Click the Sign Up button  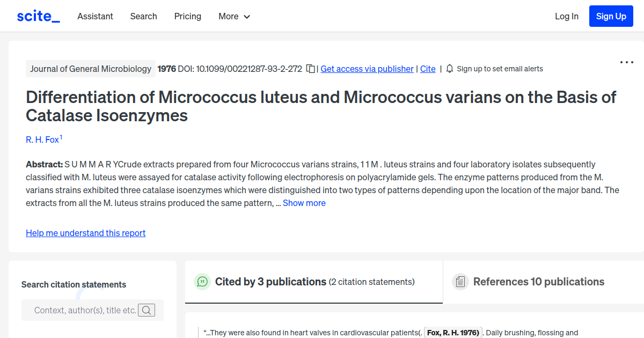[611, 16]
